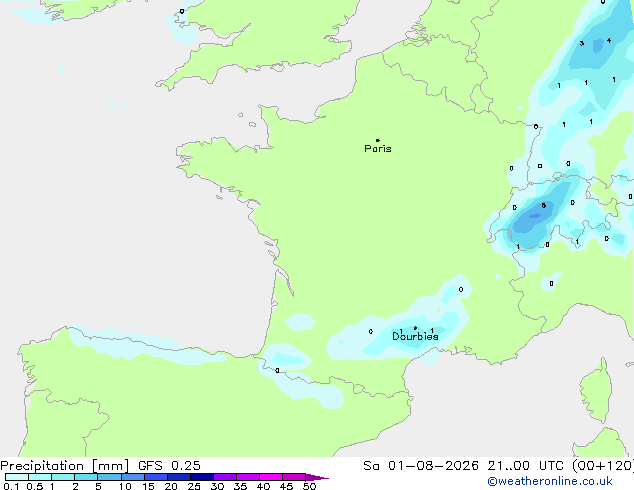Image resolution: width=634 pixels, height=490 pixels.
Task: Click the legend scale label 0.1
Action: (11, 486)
